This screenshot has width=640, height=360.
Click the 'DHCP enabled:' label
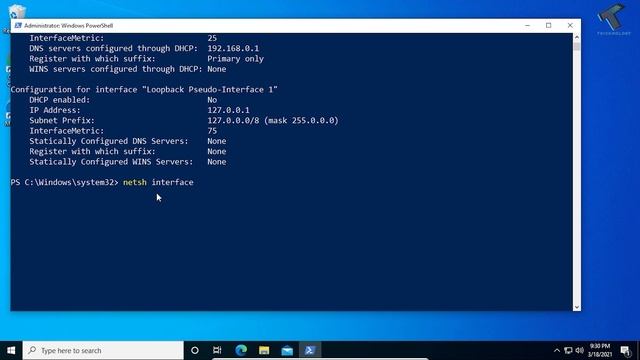60,100
